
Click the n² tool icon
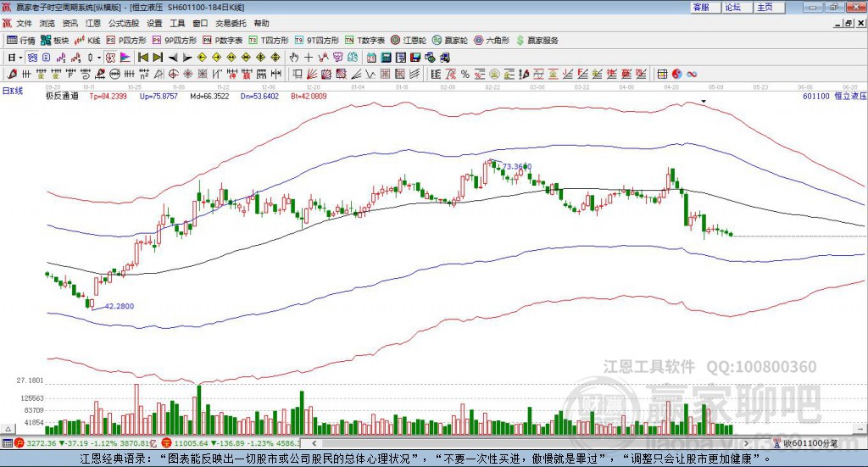(x=144, y=74)
